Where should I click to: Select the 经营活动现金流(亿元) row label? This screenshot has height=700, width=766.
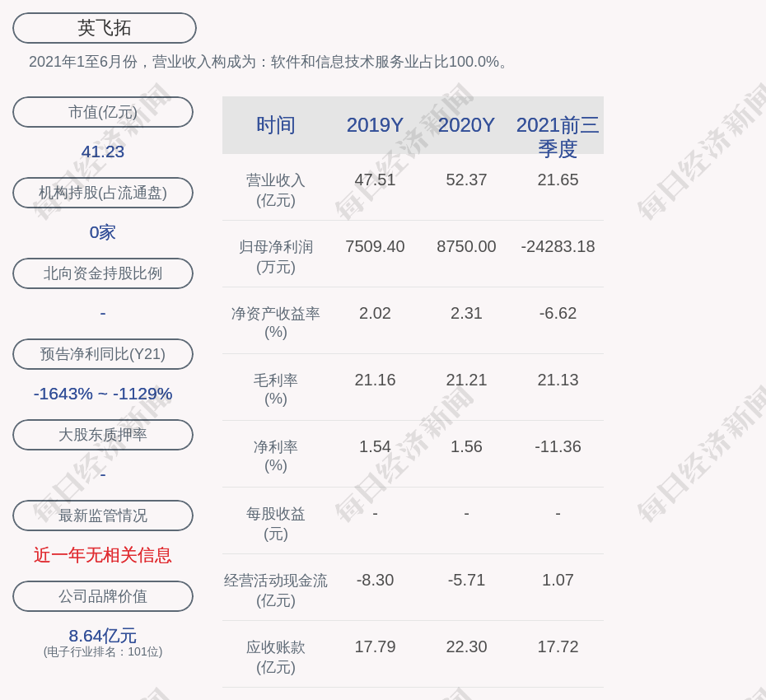point(276,590)
